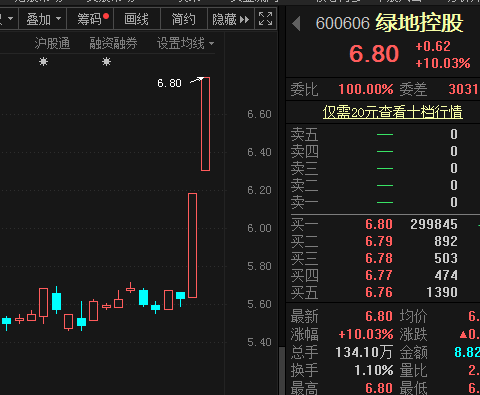This screenshot has width=480, height=395.
Task: Click the 隐藏 button
Action: coord(231,19)
